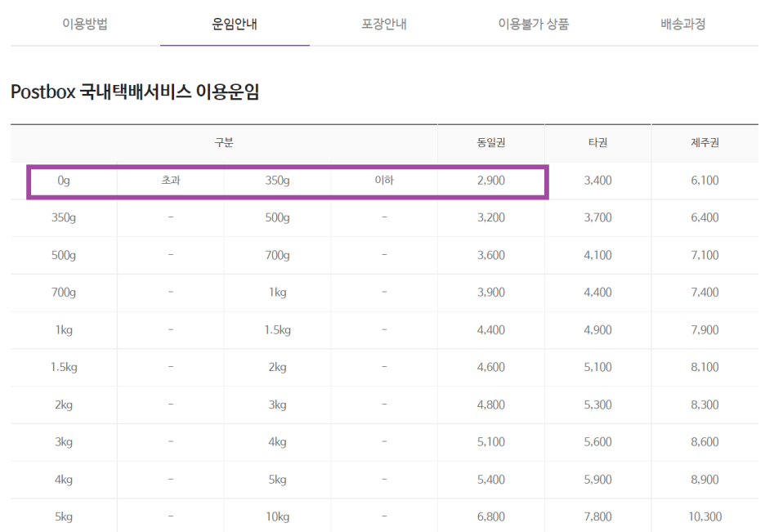The image size is (765, 532).
Task: Click the 3,700 fare cell
Action: 597,217
